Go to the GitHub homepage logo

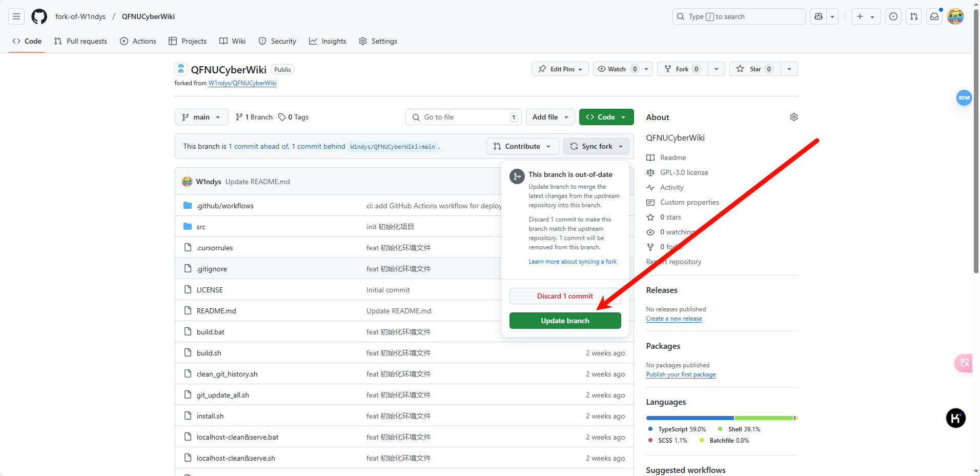[x=39, y=16]
